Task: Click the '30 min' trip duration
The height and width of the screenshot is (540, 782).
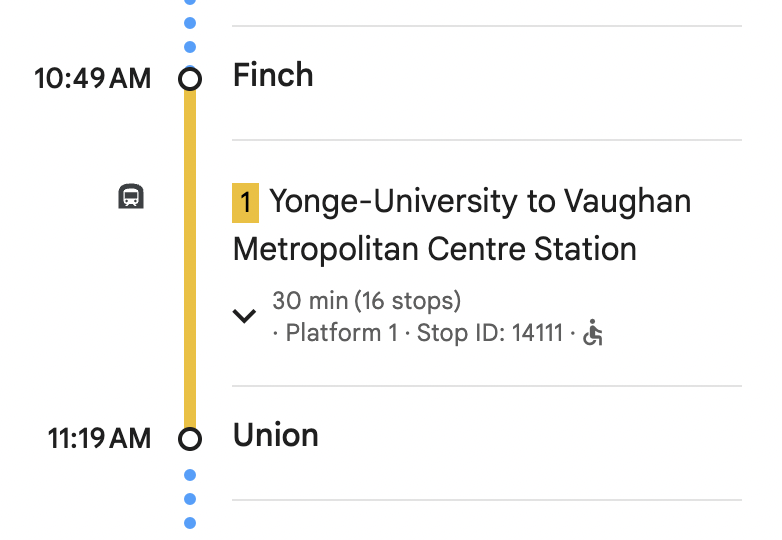Action: coord(309,300)
